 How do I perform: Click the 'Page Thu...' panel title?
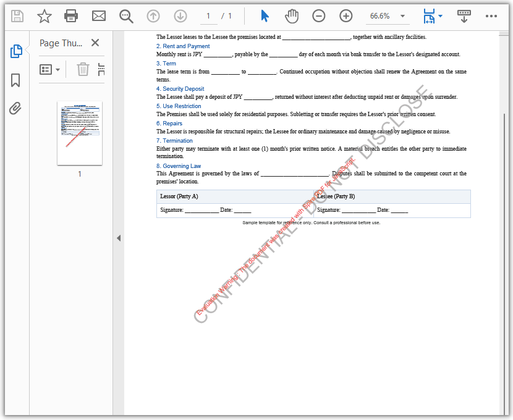pyautogui.click(x=61, y=43)
